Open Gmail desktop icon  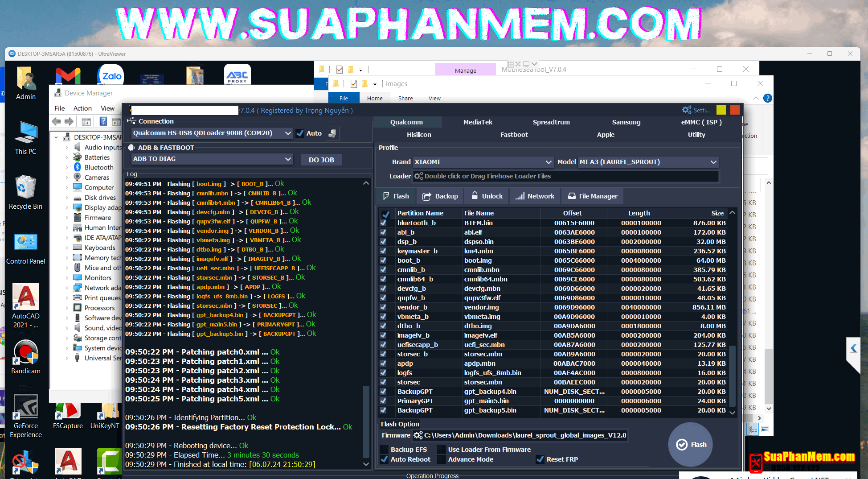coord(68,76)
